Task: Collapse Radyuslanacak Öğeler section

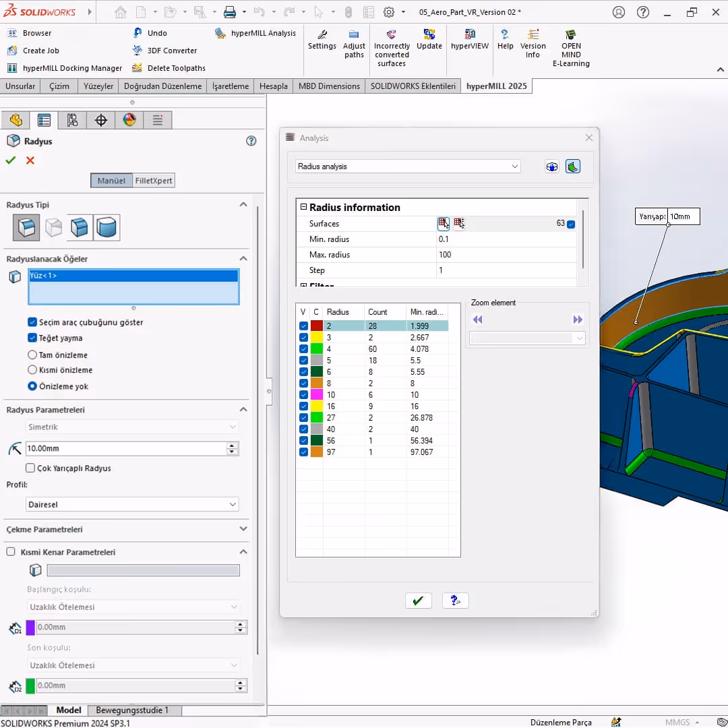Action: 243,258
